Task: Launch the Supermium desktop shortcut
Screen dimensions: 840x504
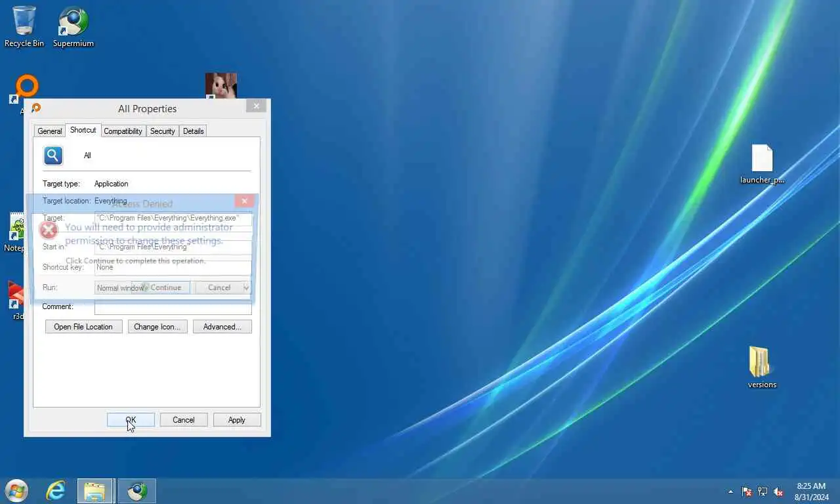Action: click(73, 26)
